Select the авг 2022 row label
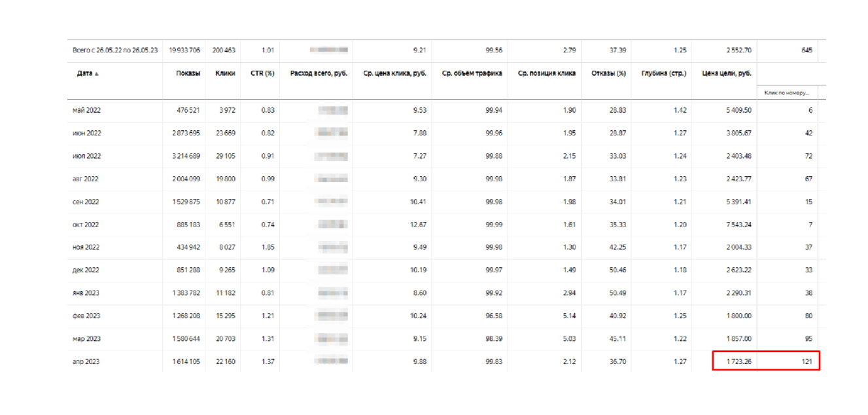Viewport: 868px width, 415px height. [x=86, y=179]
